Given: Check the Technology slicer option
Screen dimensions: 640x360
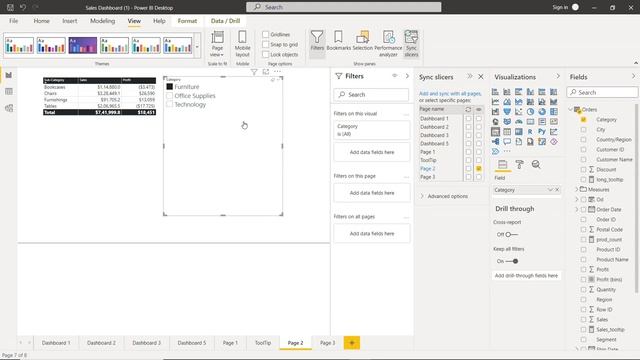Looking at the screenshot, I should (170, 104).
